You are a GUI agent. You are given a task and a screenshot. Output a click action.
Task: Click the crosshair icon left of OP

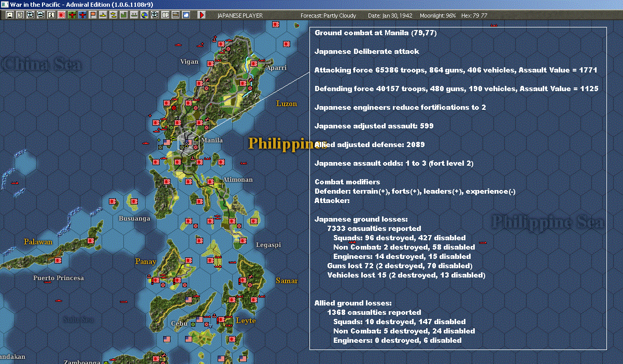tap(155, 15)
